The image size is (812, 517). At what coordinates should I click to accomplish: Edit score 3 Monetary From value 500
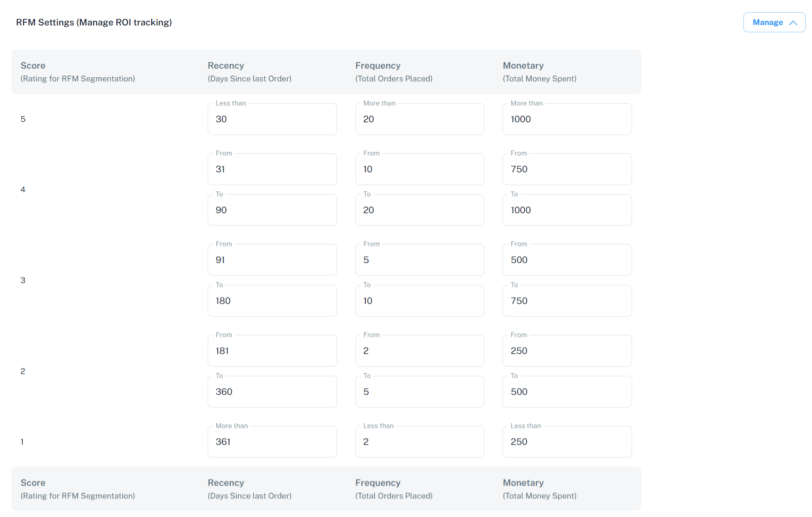pyautogui.click(x=567, y=260)
